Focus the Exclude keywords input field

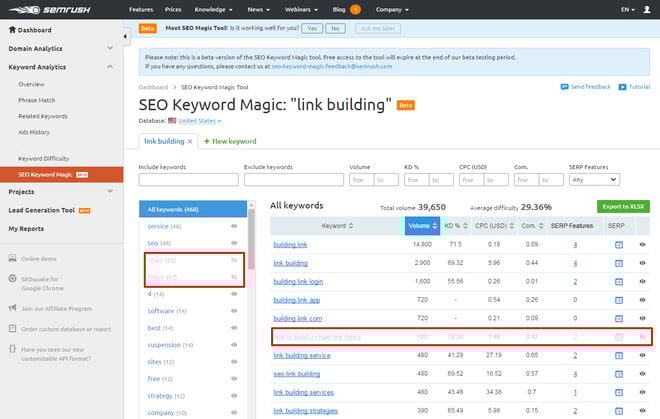pos(294,180)
